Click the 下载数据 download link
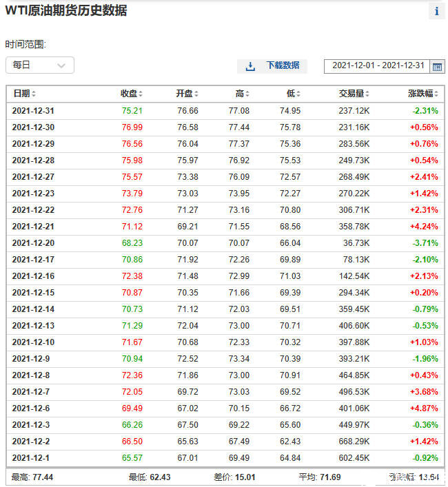 pos(283,65)
